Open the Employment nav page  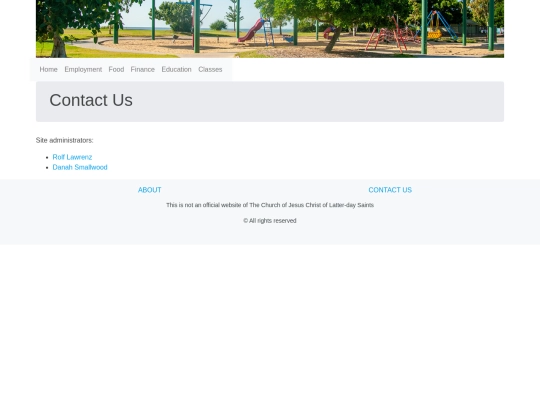(x=83, y=70)
